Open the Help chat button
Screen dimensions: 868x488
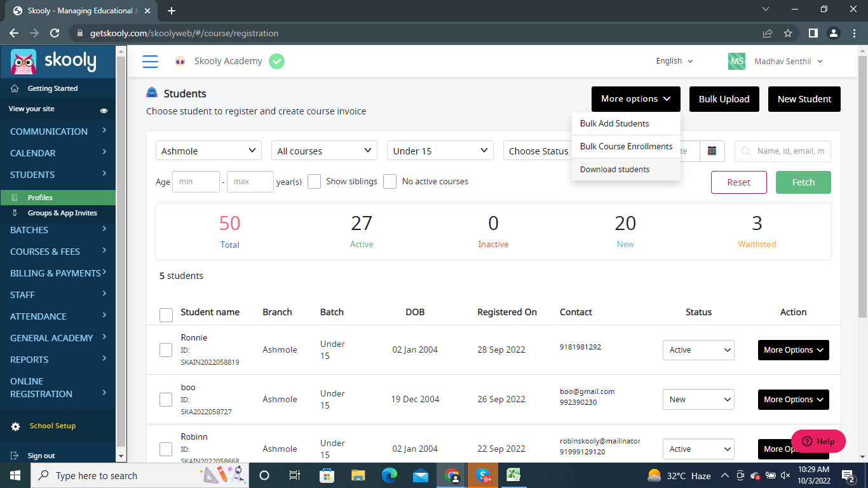coord(818,442)
